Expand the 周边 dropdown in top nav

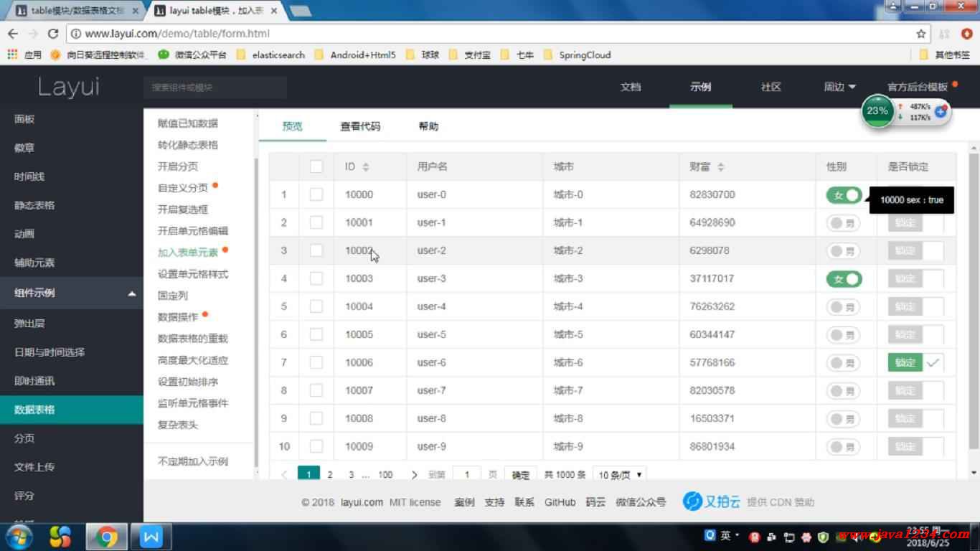tap(839, 87)
